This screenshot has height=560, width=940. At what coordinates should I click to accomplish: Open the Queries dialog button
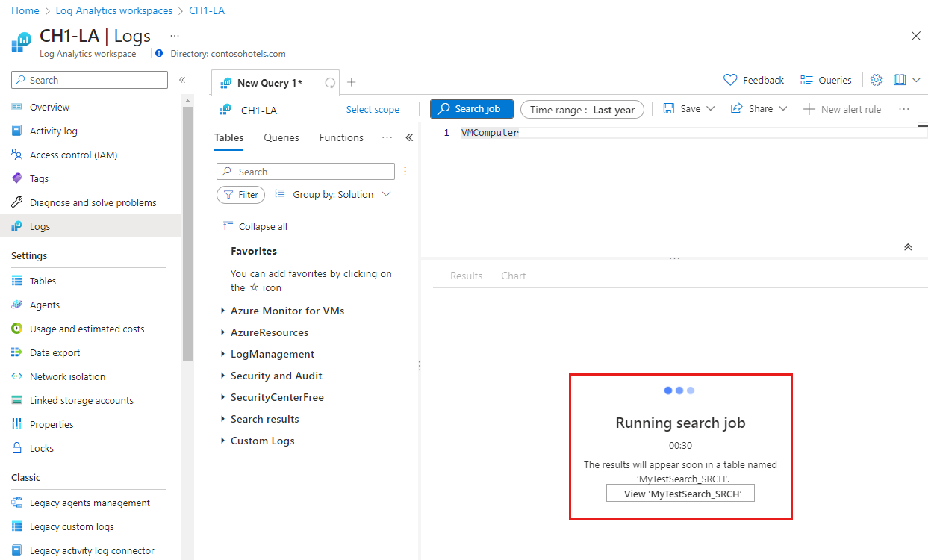coord(826,80)
